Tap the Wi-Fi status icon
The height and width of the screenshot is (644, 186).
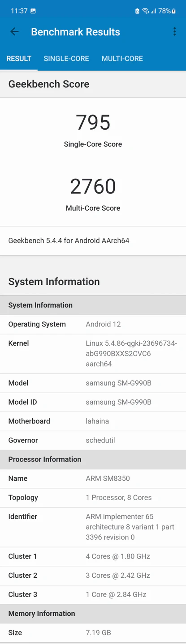[x=145, y=11]
